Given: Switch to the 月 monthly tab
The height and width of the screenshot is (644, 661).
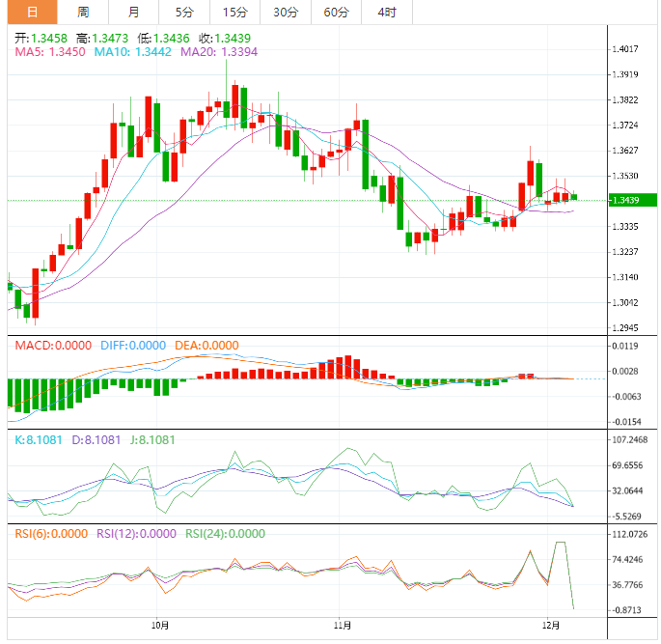Looking at the screenshot, I should point(133,12).
